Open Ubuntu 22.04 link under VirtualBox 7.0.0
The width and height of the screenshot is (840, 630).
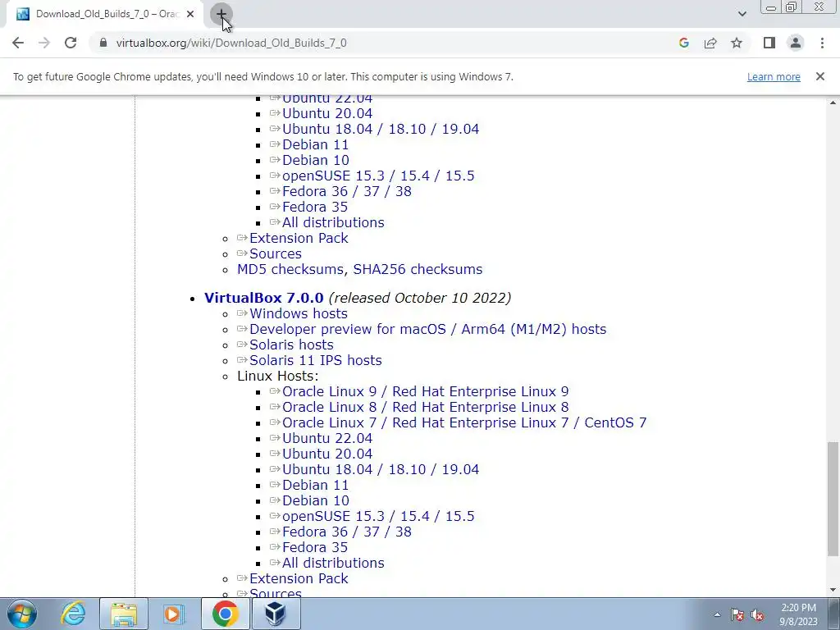tap(326, 438)
